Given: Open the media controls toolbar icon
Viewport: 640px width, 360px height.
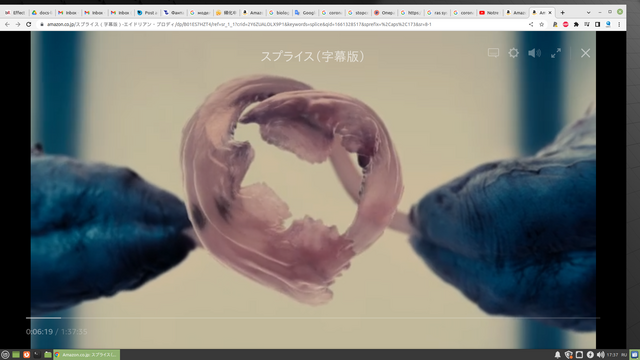Looking at the screenshot, I should (x=587, y=24).
